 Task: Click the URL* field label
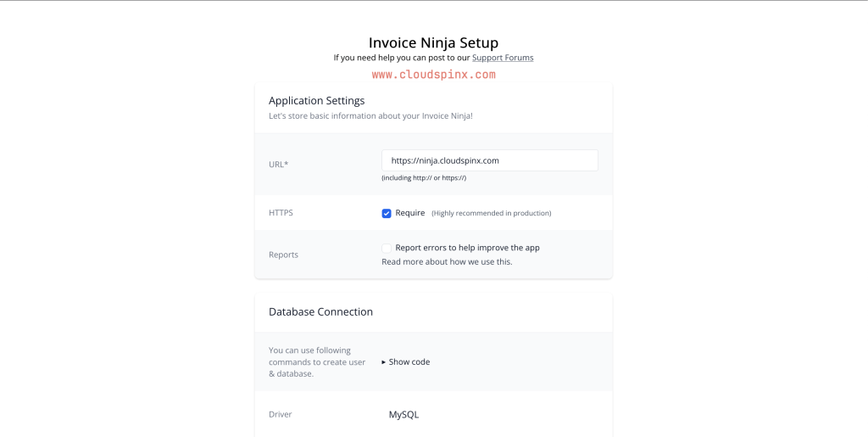(x=278, y=165)
